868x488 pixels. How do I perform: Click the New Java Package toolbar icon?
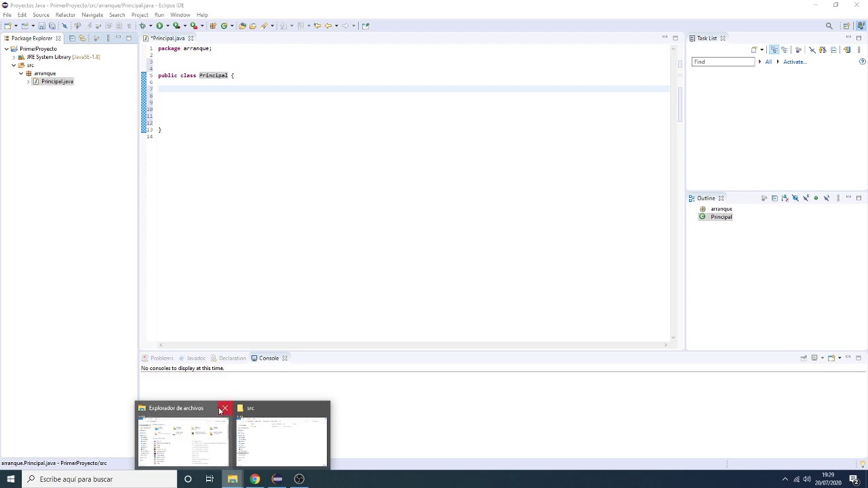tap(212, 26)
